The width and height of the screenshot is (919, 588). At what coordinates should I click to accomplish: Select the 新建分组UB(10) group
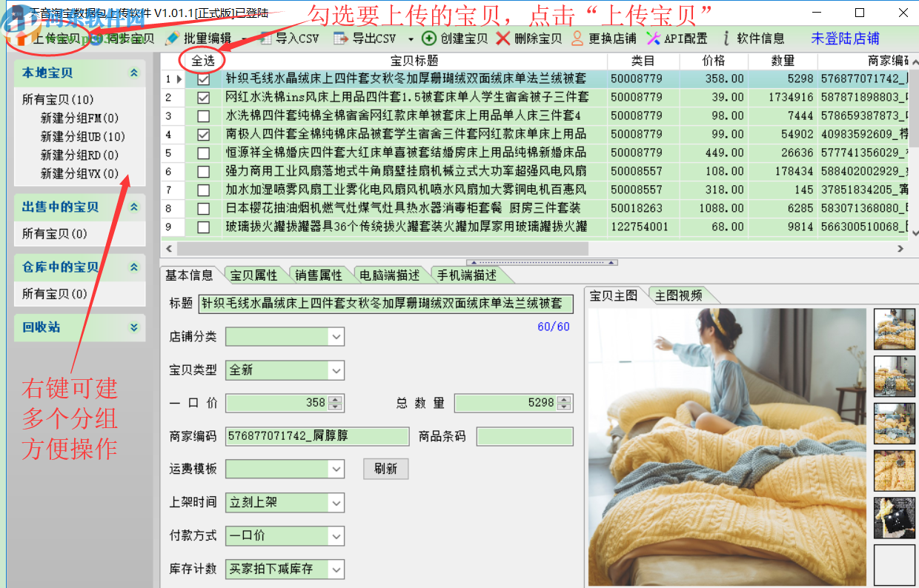(83, 136)
